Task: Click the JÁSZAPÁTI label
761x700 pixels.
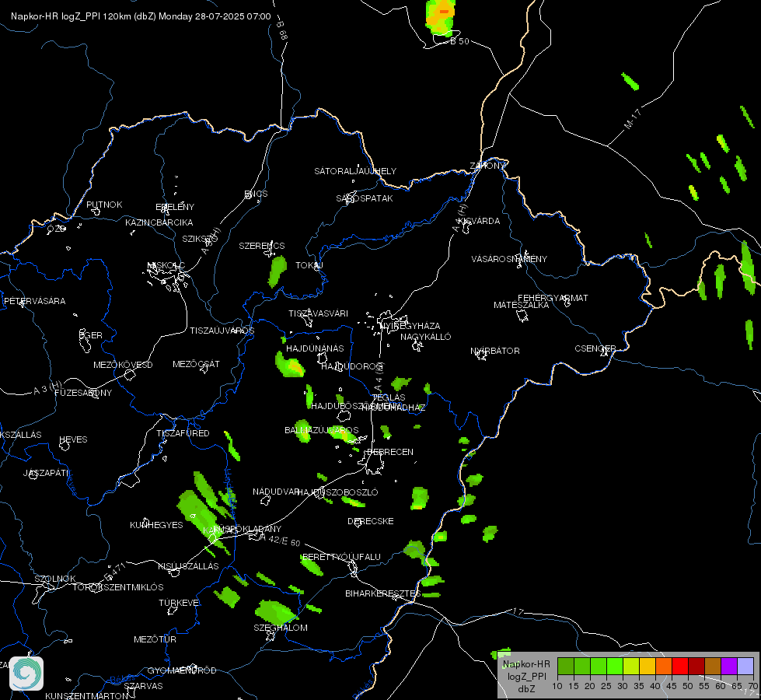Action: pyautogui.click(x=46, y=473)
